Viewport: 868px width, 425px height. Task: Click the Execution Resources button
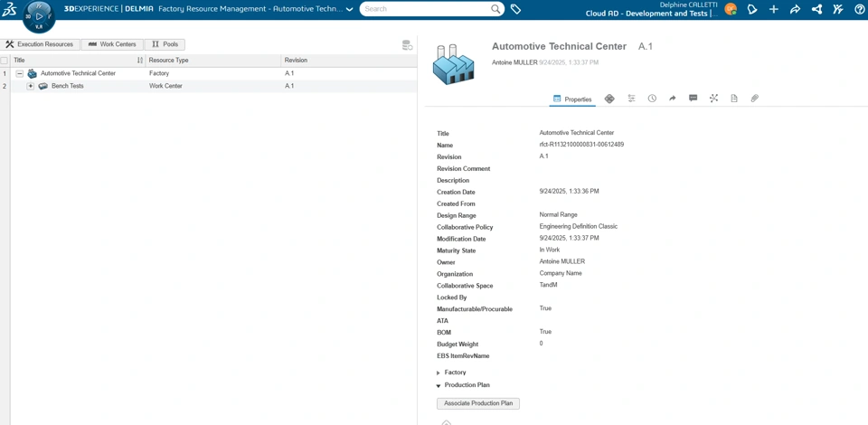[40, 44]
